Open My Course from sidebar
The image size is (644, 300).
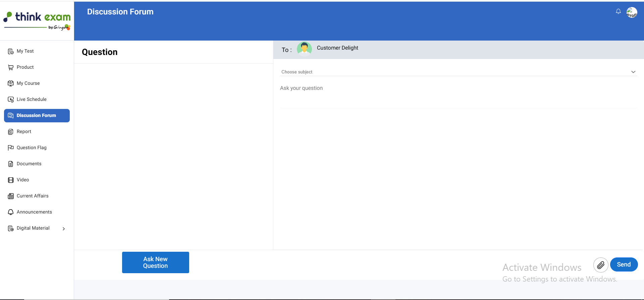[x=28, y=83]
